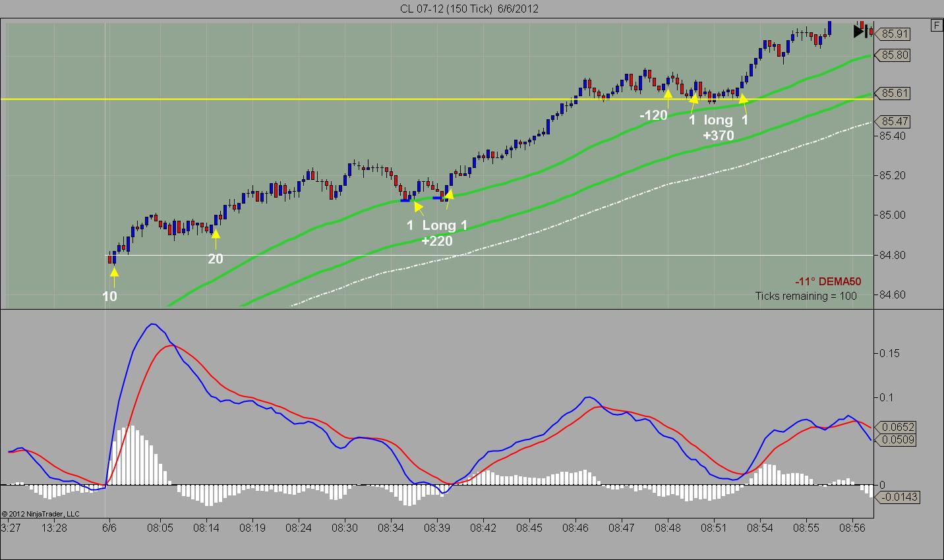This screenshot has height=560, width=944.
Task: Click the 85.00 price axis label
Action: coord(892,215)
